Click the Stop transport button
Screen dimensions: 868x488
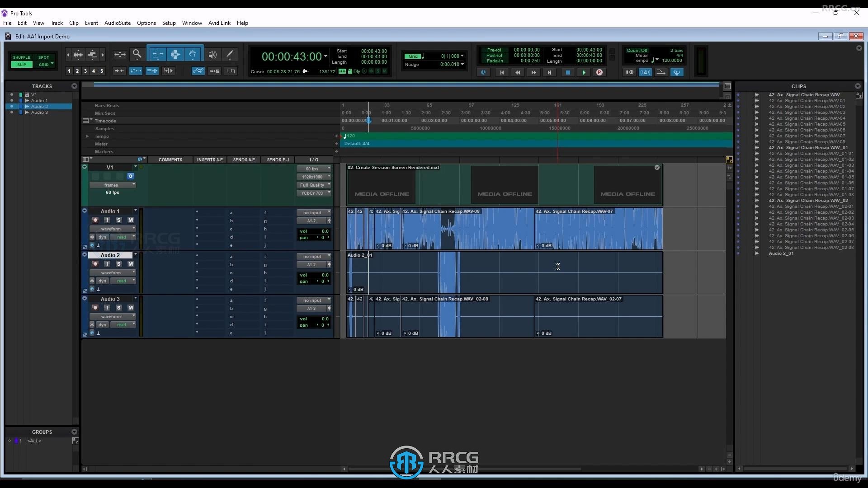[x=568, y=72]
